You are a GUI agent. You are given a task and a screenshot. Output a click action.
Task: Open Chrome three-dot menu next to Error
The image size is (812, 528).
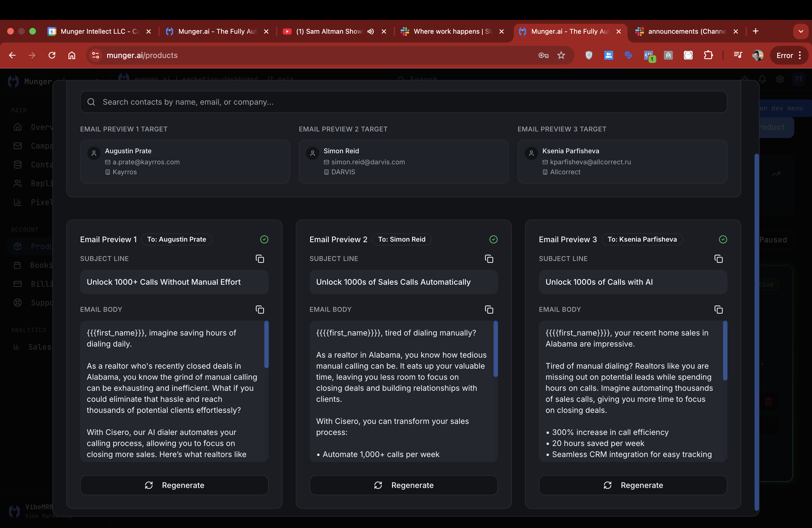coord(800,55)
